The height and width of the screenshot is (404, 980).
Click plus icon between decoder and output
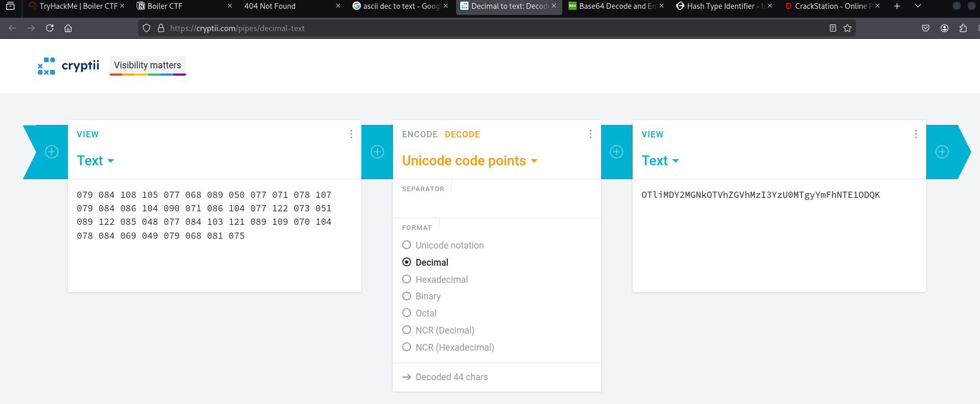tap(617, 152)
